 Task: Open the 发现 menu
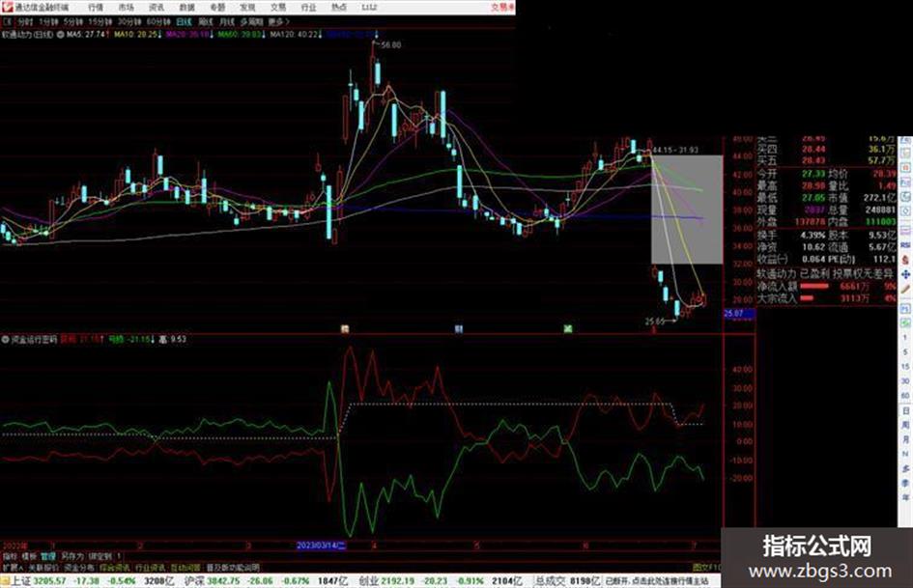click(x=248, y=7)
